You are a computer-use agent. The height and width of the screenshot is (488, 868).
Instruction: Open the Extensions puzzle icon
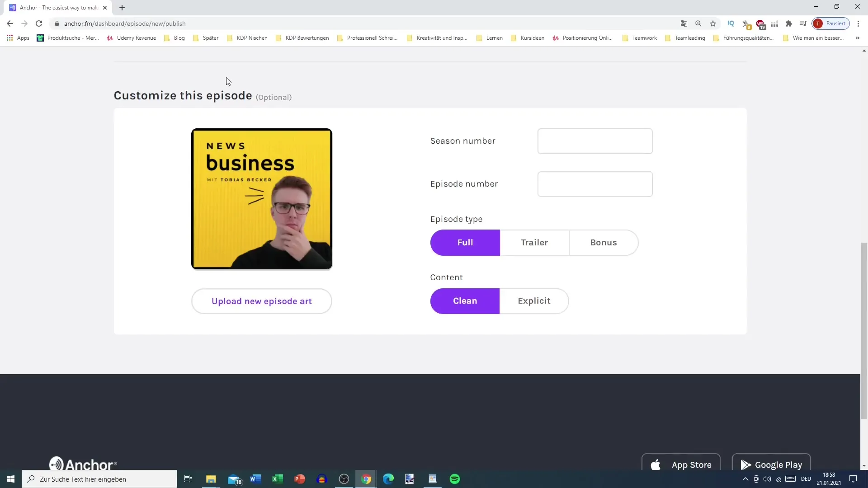(789, 23)
